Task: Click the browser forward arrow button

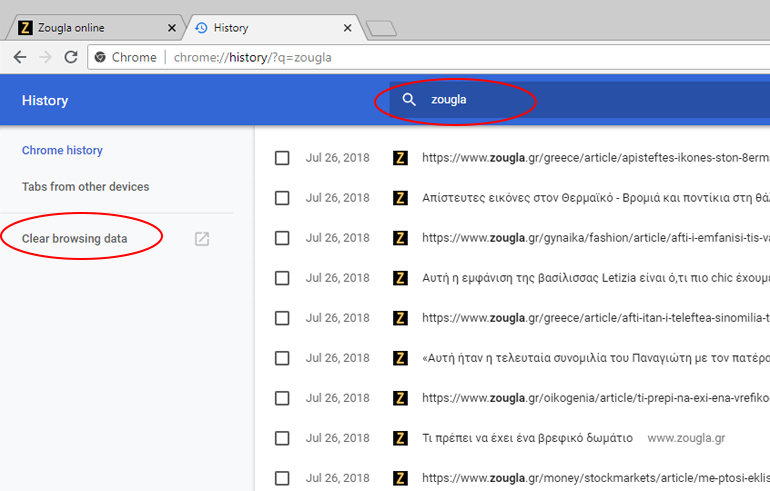Action: tap(45, 57)
